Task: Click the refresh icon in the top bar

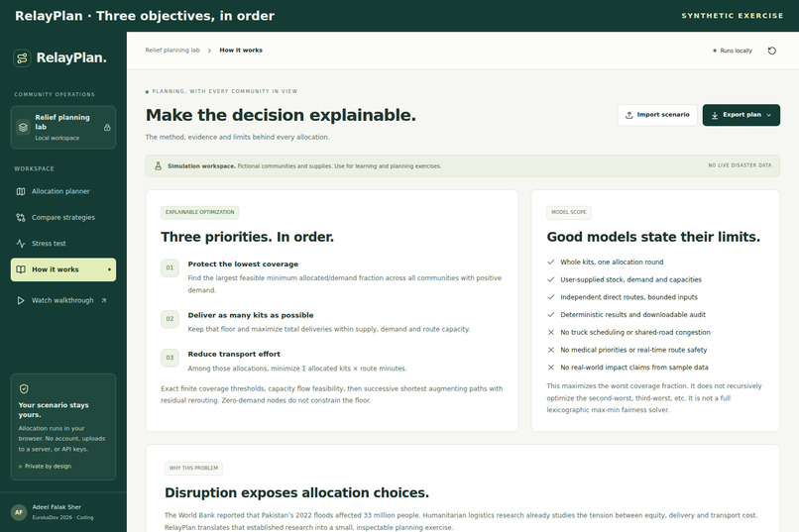Action: point(772,51)
